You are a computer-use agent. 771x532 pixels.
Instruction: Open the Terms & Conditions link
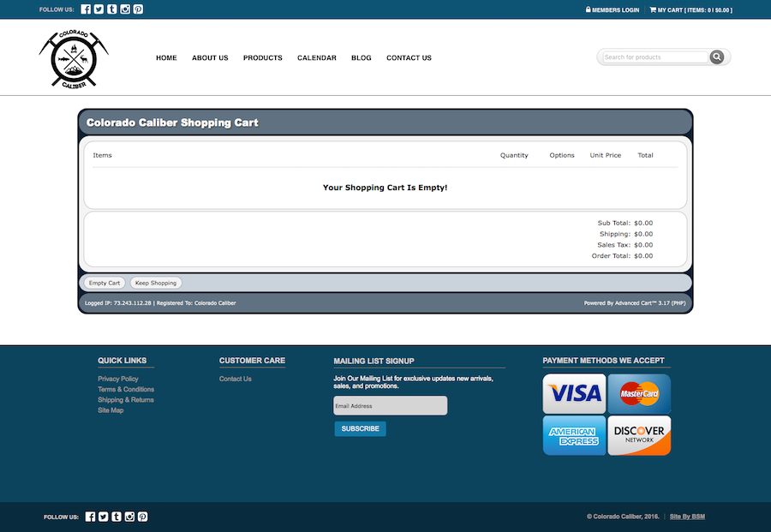[126, 390]
